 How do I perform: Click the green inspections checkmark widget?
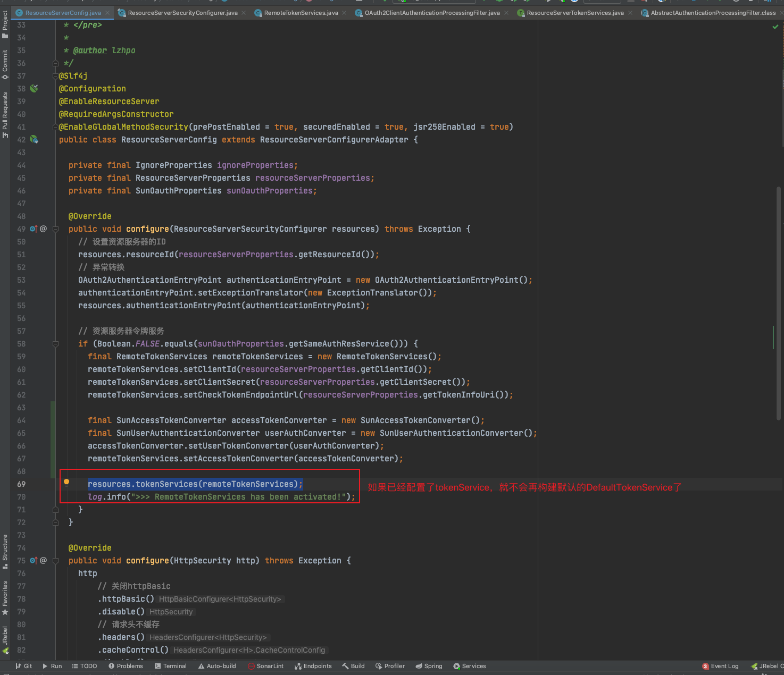pyautogui.click(x=775, y=27)
